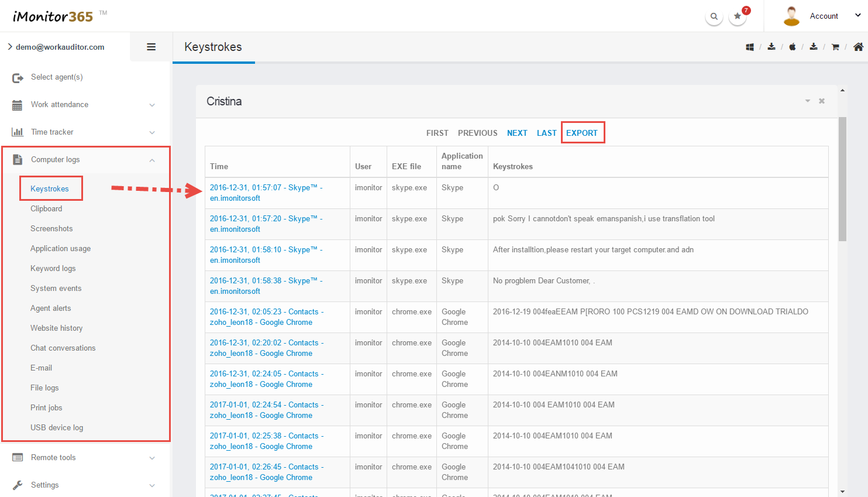This screenshot has width=868, height=497.
Task: Click 'No progblem Dear Customer' keystroke text
Action: tap(544, 281)
